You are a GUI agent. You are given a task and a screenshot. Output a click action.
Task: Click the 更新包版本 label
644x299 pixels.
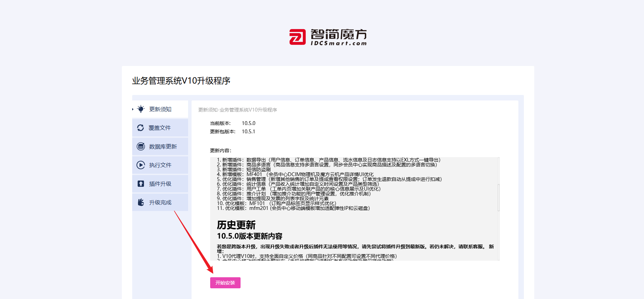click(223, 132)
